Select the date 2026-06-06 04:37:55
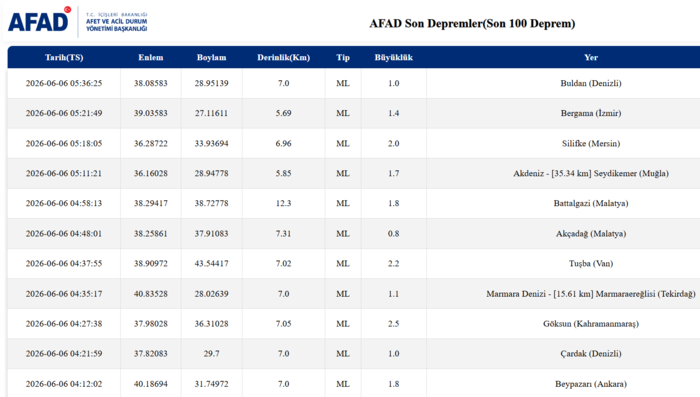The height and width of the screenshot is (397, 700). point(64,263)
